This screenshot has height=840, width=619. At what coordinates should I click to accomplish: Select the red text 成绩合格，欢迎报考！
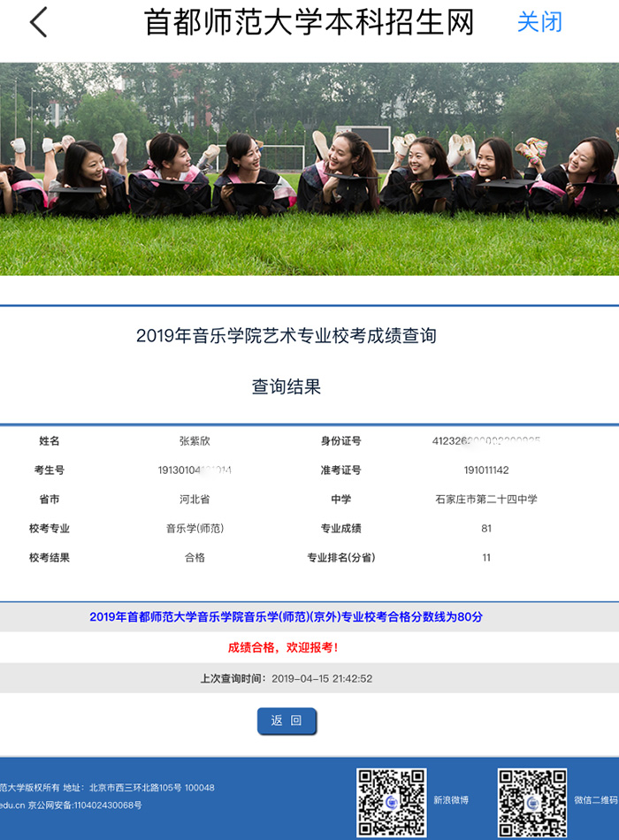pos(284,647)
